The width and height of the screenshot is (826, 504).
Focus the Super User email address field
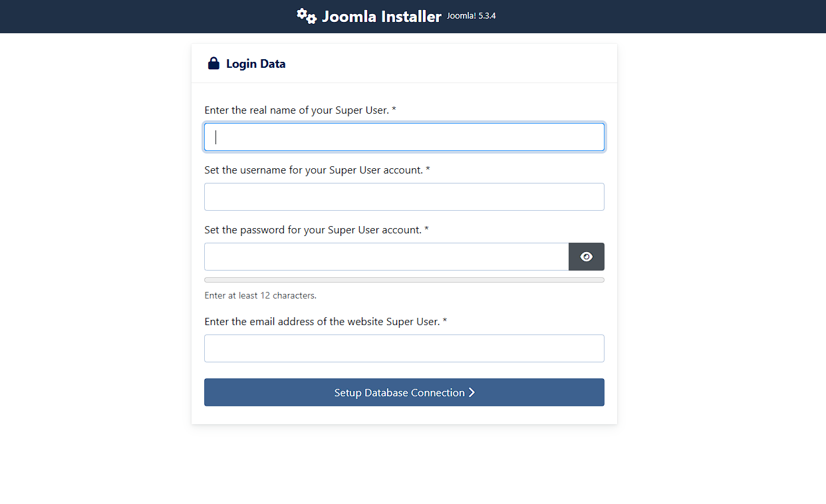[x=404, y=348]
